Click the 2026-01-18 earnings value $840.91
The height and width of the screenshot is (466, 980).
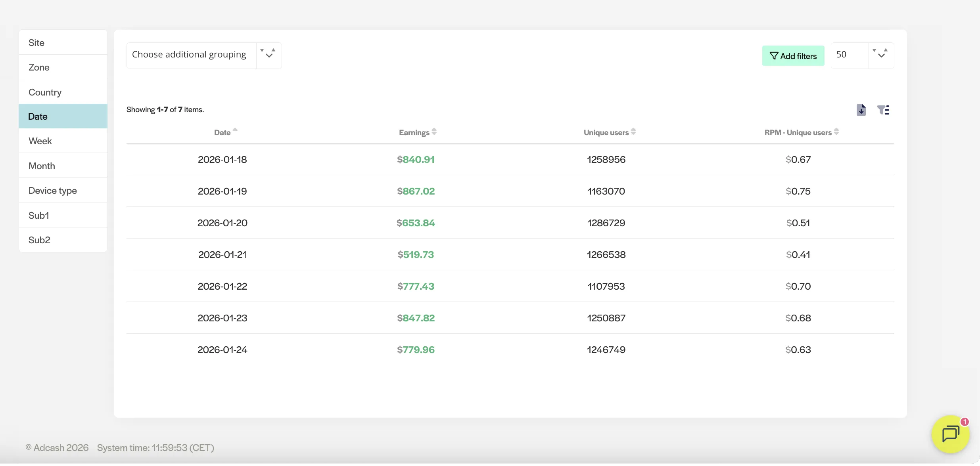416,160
